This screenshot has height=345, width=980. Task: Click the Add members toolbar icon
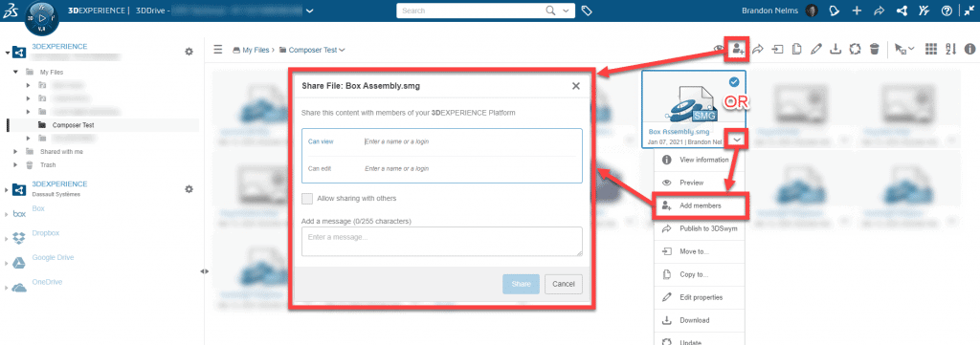(x=739, y=50)
